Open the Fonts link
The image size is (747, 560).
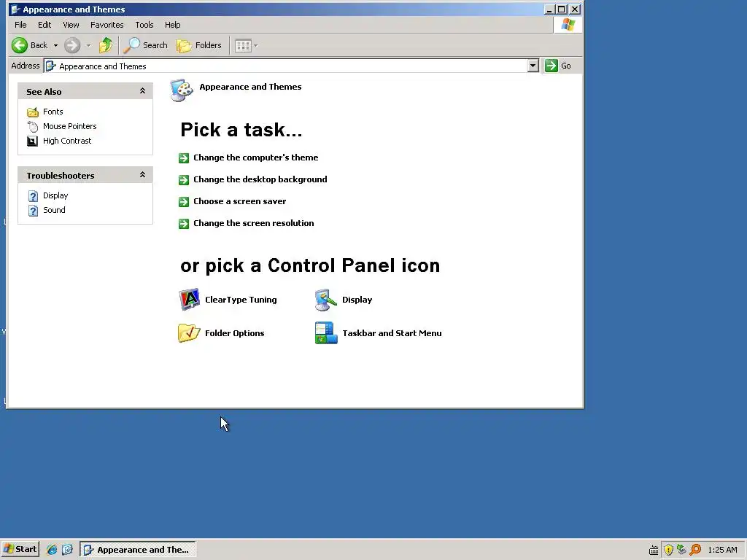tap(53, 112)
